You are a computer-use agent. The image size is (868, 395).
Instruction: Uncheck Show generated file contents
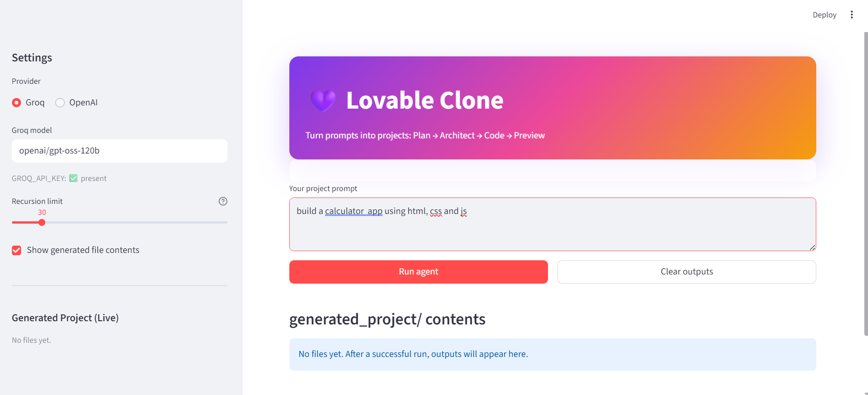point(16,250)
